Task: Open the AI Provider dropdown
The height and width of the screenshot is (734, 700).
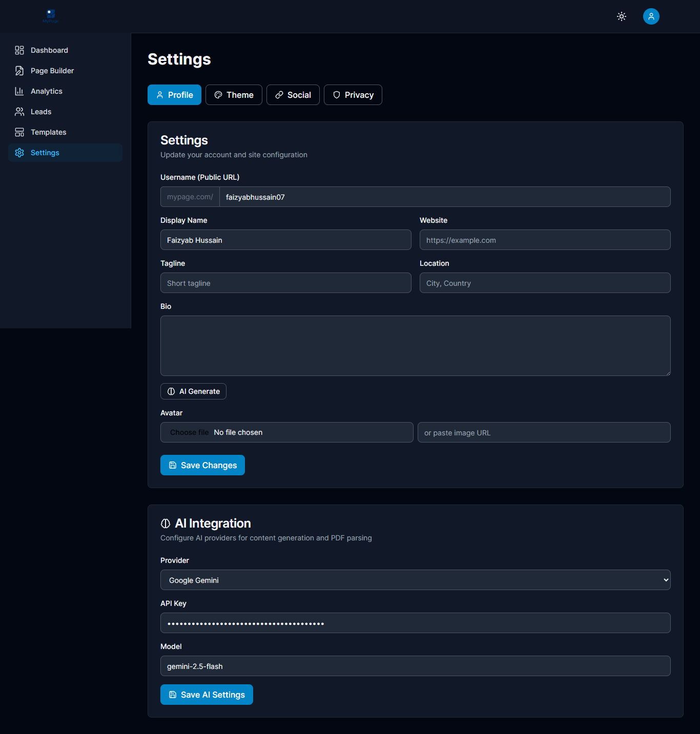Action: click(x=415, y=580)
